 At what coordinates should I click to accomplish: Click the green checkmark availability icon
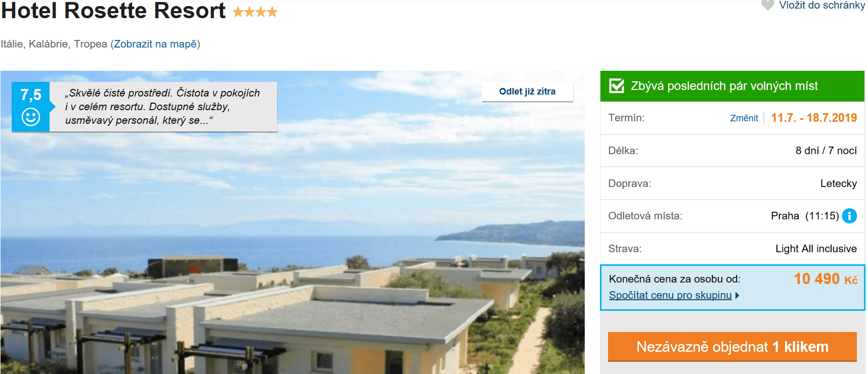point(617,86)
